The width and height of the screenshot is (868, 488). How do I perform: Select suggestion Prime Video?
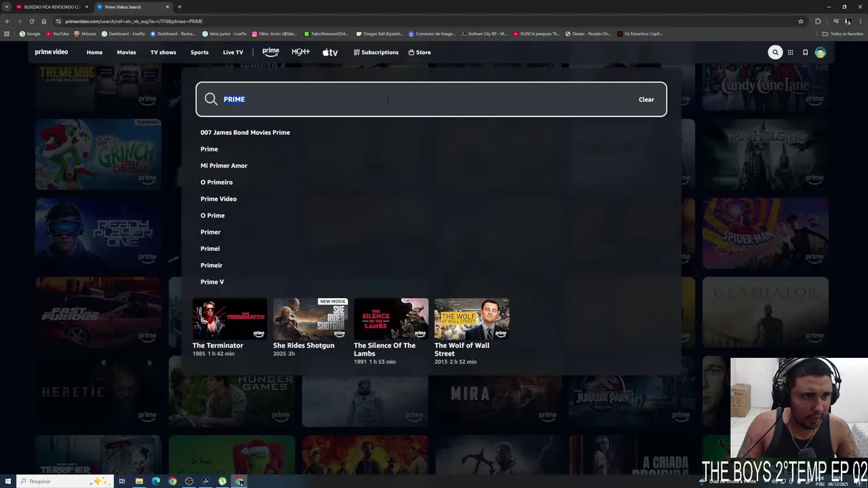tap(218, 199)
